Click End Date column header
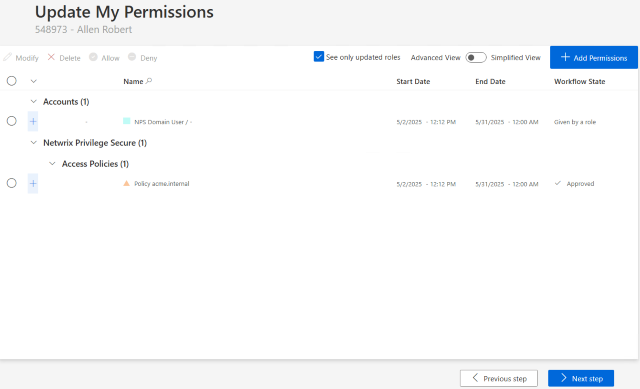Viewport: 640px width, 389px height. [490, 81]
